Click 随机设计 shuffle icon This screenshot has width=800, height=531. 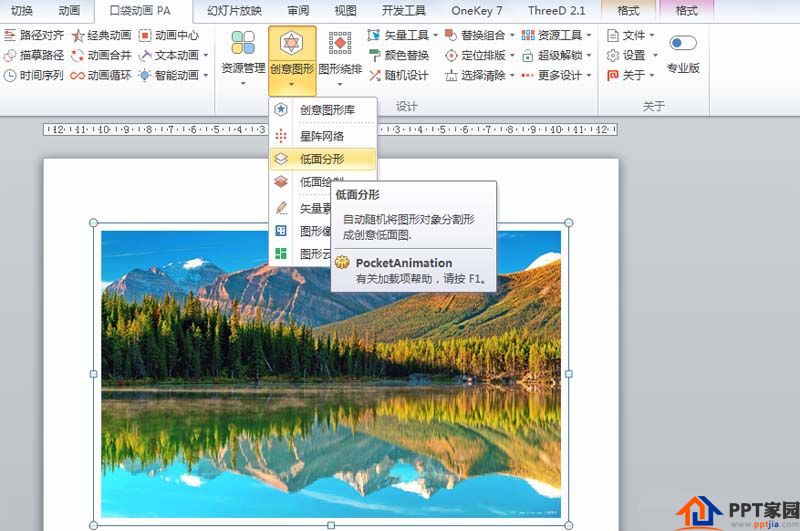coord(375,75)
